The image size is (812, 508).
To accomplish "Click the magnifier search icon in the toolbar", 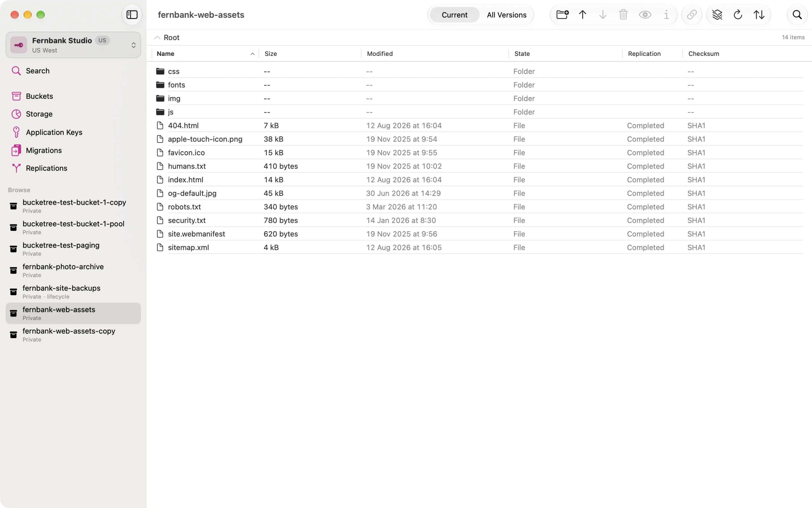I will [797, 15].
